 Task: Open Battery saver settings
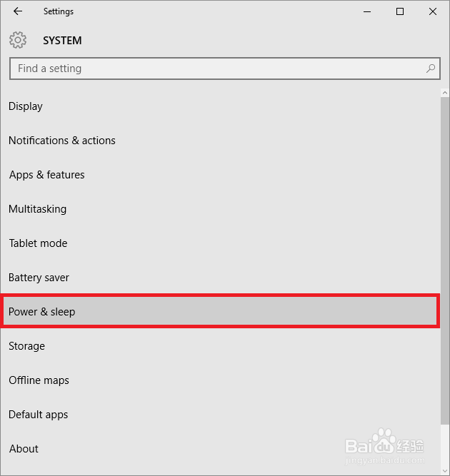tap(39, 278)
